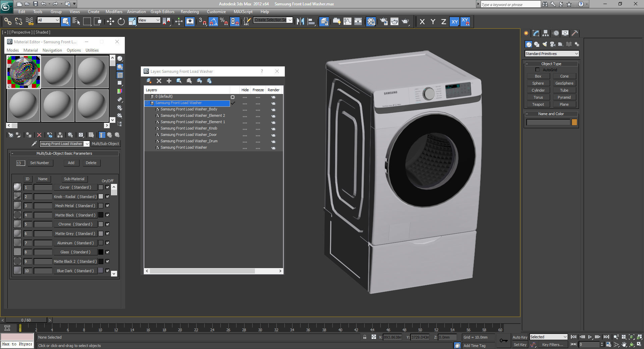Select the first material sample slot
This screenshot has width=644, height=349.
[x=24, y=72]
